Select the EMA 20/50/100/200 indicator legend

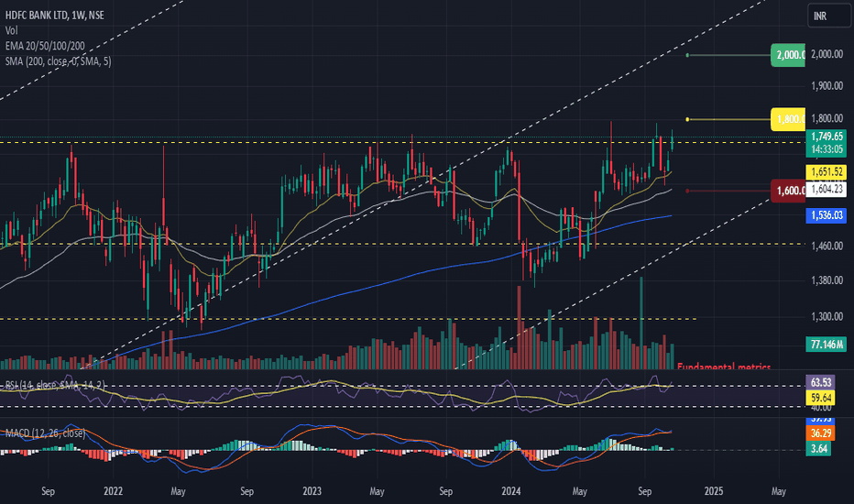click(45, 46)
